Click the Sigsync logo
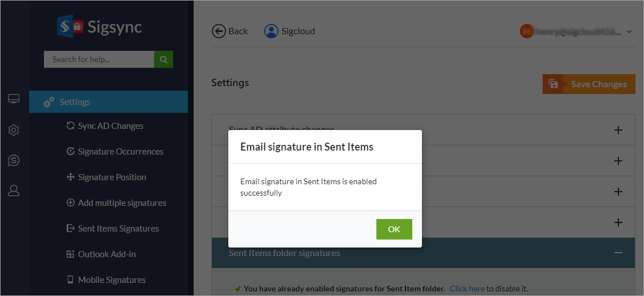The image size is (644, 296). (100, 27)
